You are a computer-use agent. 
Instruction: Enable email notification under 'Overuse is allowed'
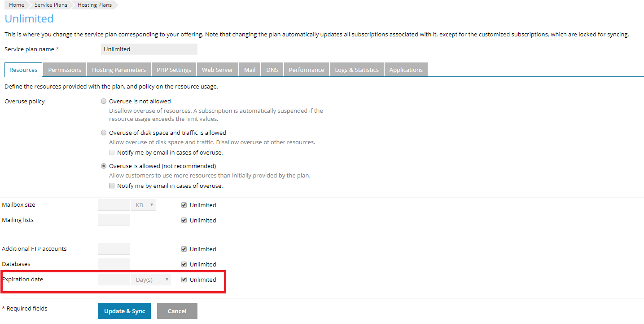(x=112, y=186)
